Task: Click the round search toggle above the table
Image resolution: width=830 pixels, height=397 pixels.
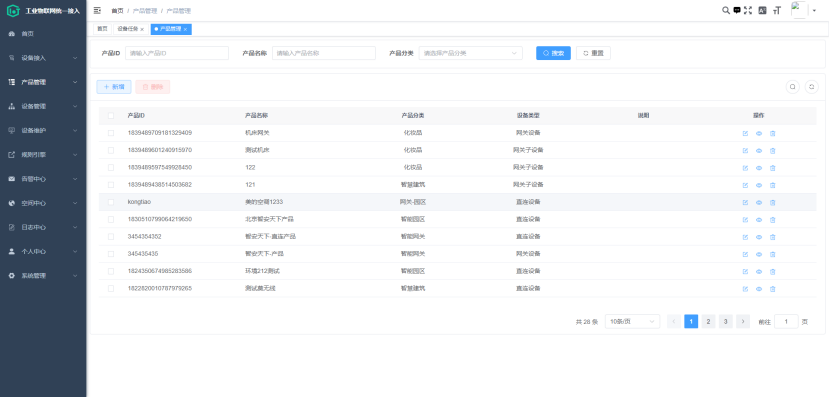Action: pyautogui.click(x=792, y=87)
